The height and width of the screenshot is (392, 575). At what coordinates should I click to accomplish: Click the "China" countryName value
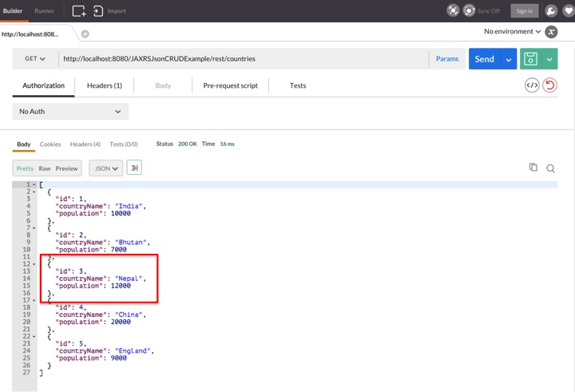129,315
